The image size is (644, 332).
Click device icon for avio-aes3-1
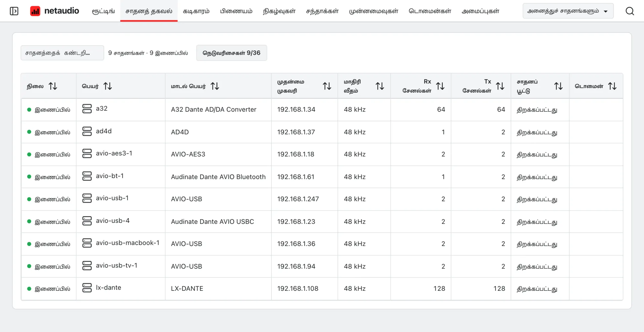87,154
